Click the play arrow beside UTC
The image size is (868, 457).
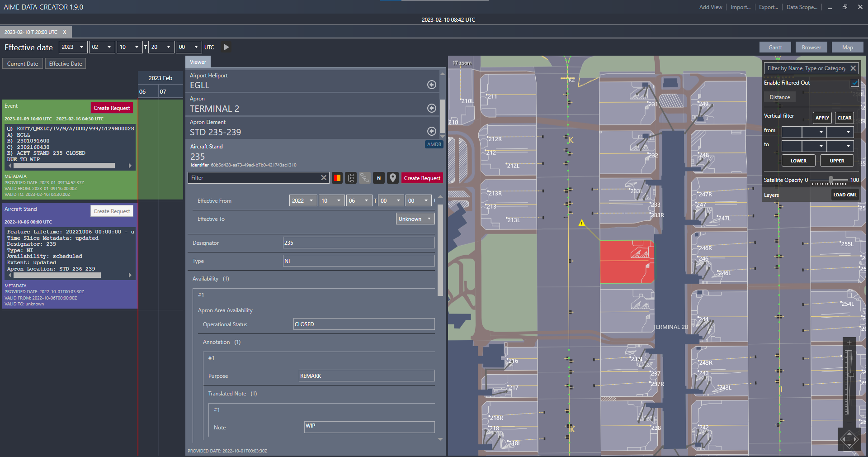[x=226, y=47]
